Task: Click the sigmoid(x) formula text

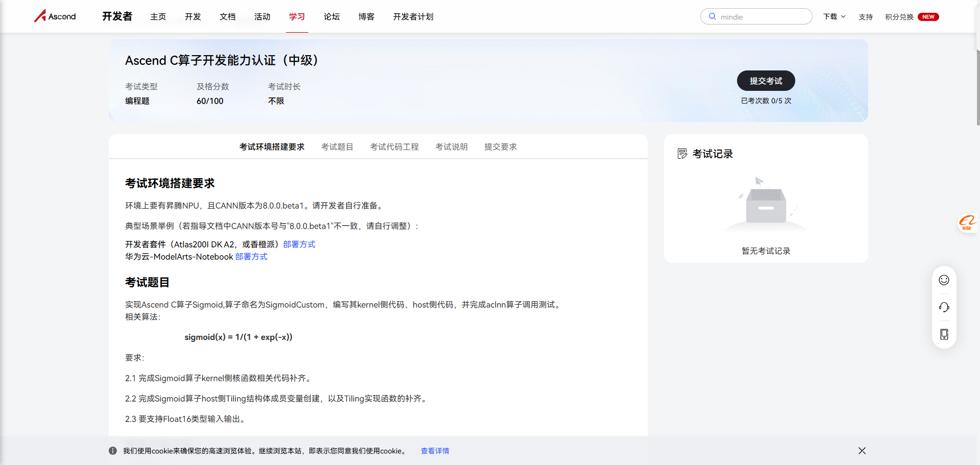Action: click(x=238, y=337)
